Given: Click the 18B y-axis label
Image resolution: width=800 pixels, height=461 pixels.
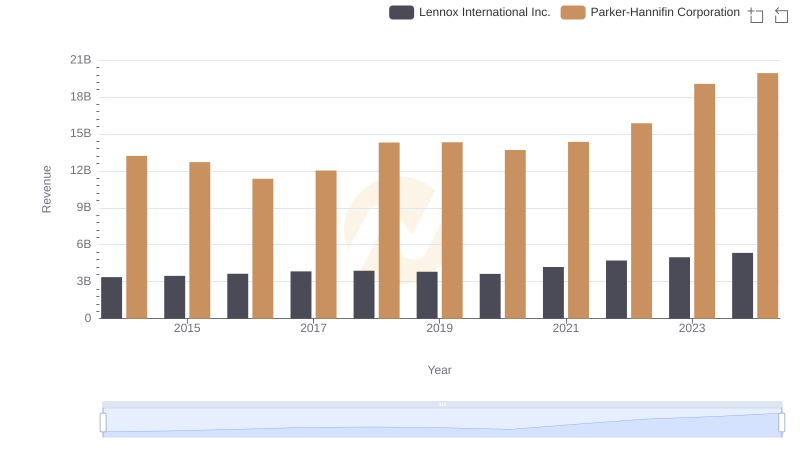Looking at the screenshot, I should point(81,97).
